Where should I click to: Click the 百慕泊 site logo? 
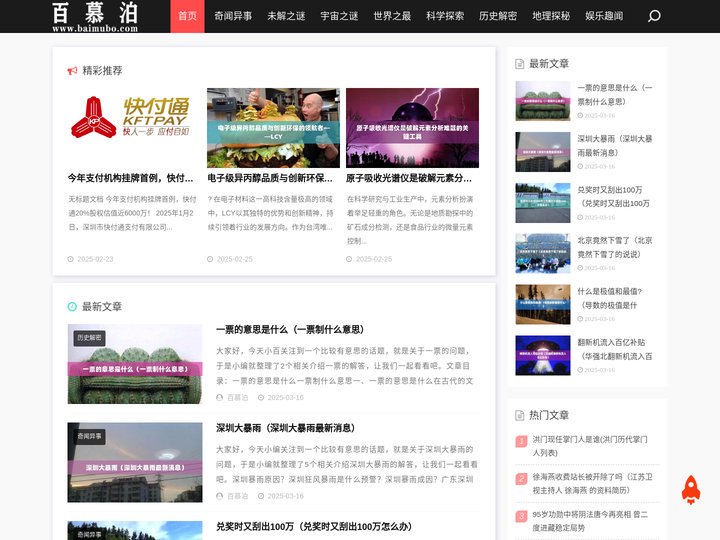[95, 17]
